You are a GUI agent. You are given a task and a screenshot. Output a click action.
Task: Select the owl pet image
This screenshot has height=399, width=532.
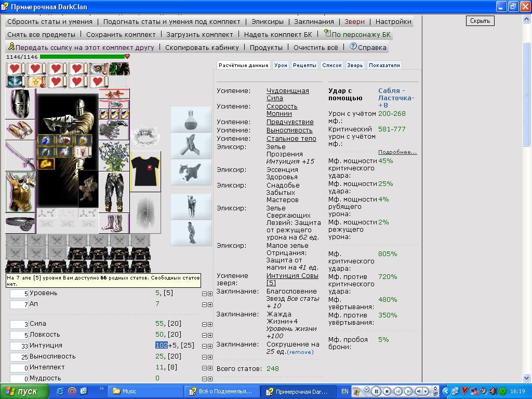tap(88, 189)
